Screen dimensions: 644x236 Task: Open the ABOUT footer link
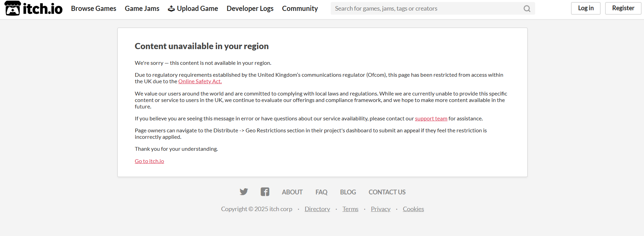tap(292, 192)
